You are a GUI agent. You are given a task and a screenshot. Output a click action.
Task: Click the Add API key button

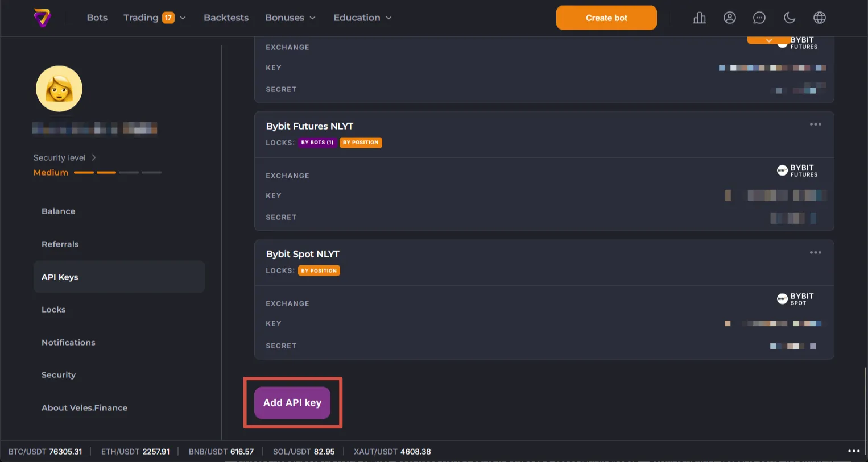tap(292, 403)
